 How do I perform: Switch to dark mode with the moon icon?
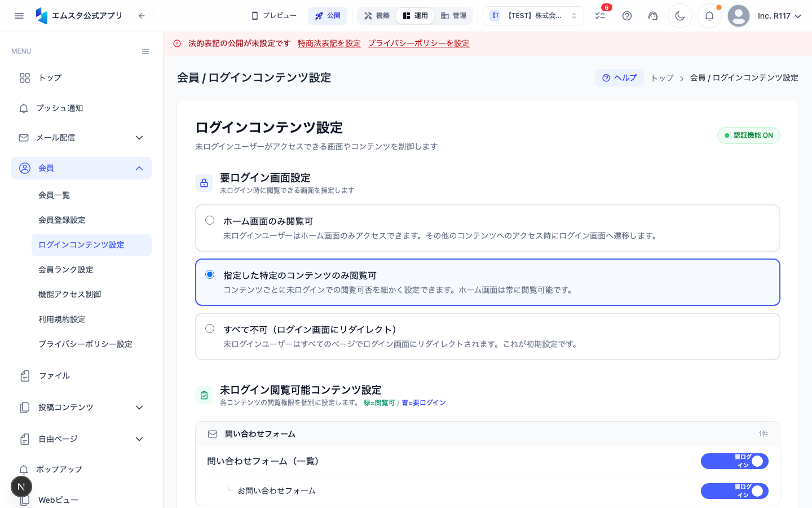coord(680,16)
